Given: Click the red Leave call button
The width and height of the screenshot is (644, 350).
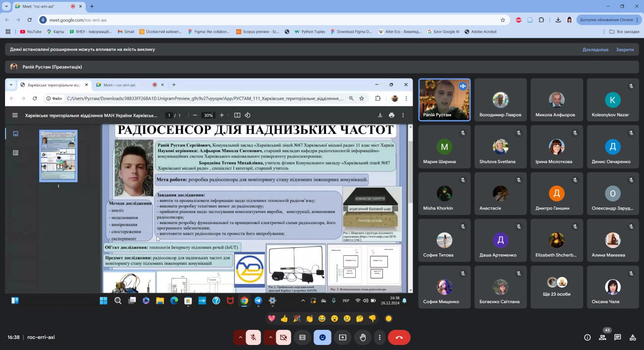Looking at the screenshot, I should coord(399,337).
